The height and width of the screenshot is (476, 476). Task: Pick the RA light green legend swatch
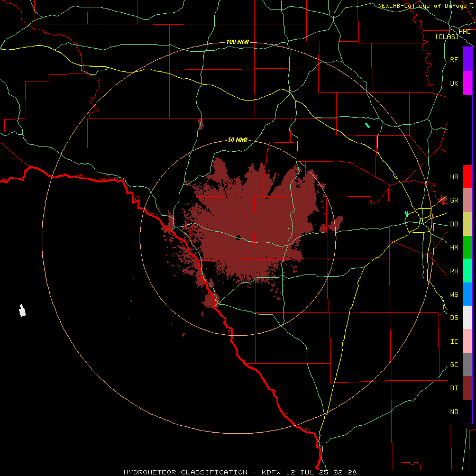point(467,271)
